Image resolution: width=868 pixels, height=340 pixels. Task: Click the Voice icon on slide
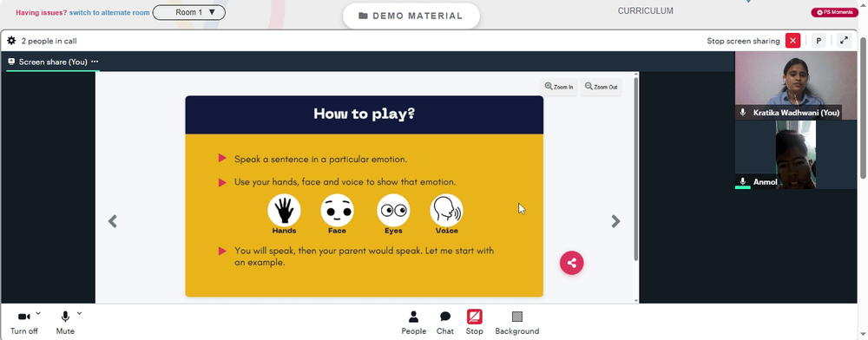(447, 210)
